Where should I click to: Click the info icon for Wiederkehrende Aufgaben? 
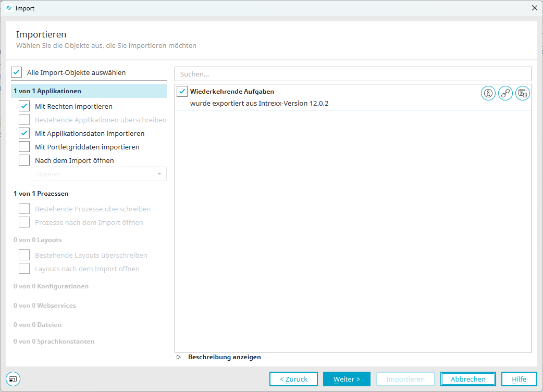click(488, 94)
